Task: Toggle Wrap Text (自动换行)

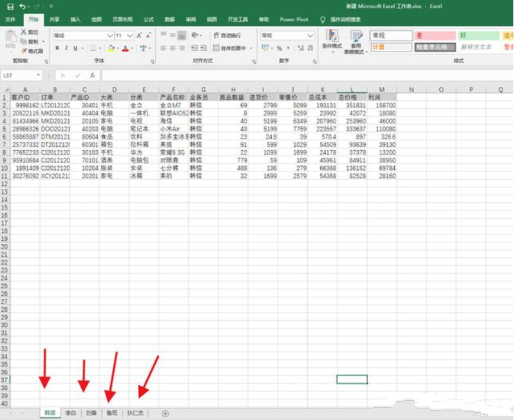Action: coord(227,35)
